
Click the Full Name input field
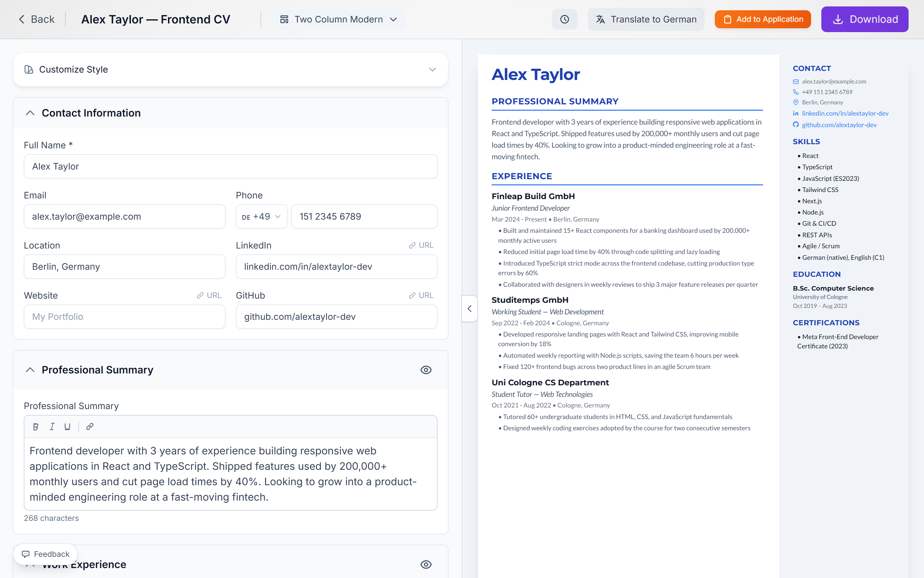231,166
